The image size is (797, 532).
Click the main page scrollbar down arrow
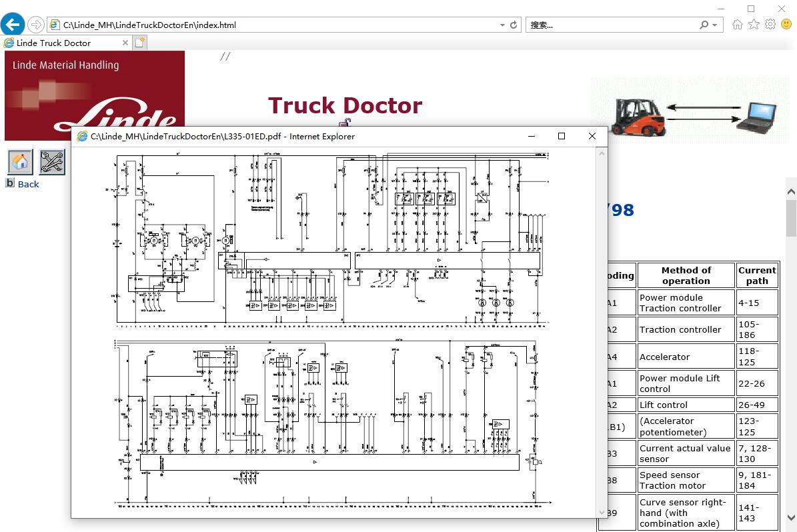tap(791, 518)
